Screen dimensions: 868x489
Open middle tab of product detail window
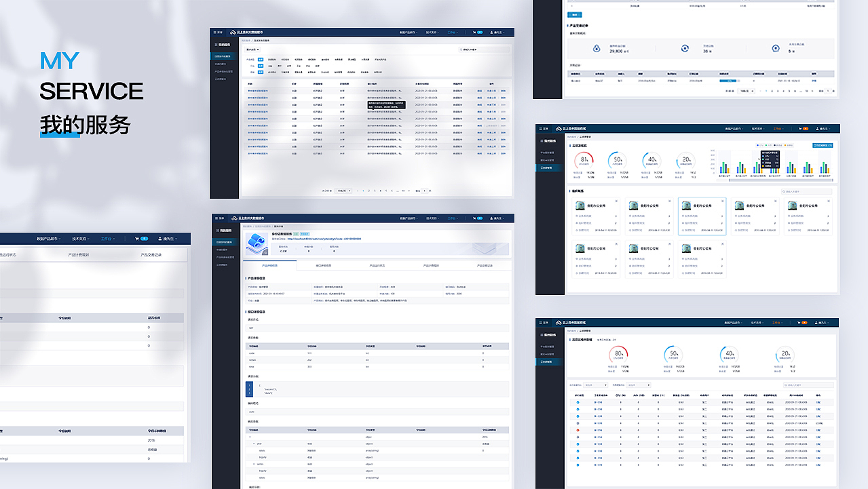point(377,266)
